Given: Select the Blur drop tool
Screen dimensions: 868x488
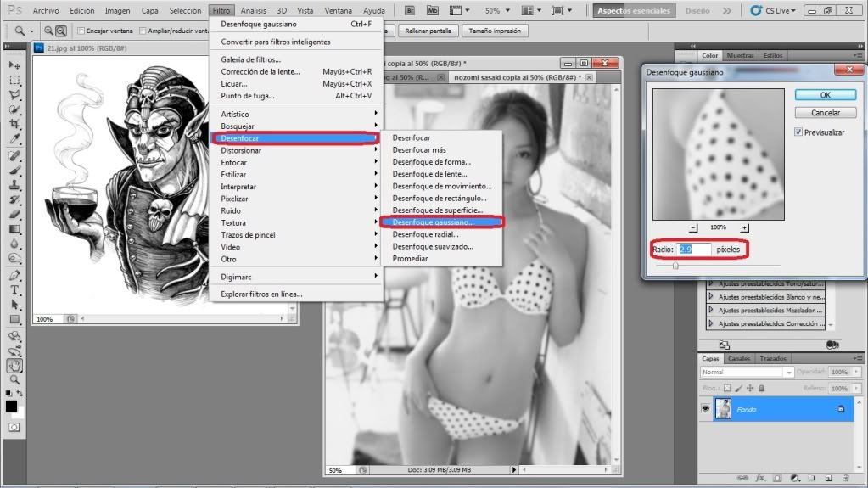Looking at the screenshot, I should click(x=14, y=244).
